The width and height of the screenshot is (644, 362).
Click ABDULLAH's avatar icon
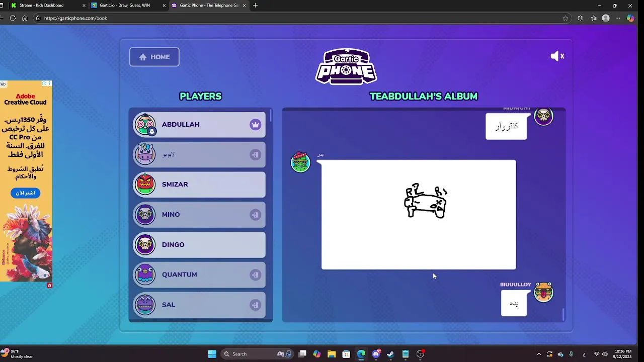pos(145,124)
